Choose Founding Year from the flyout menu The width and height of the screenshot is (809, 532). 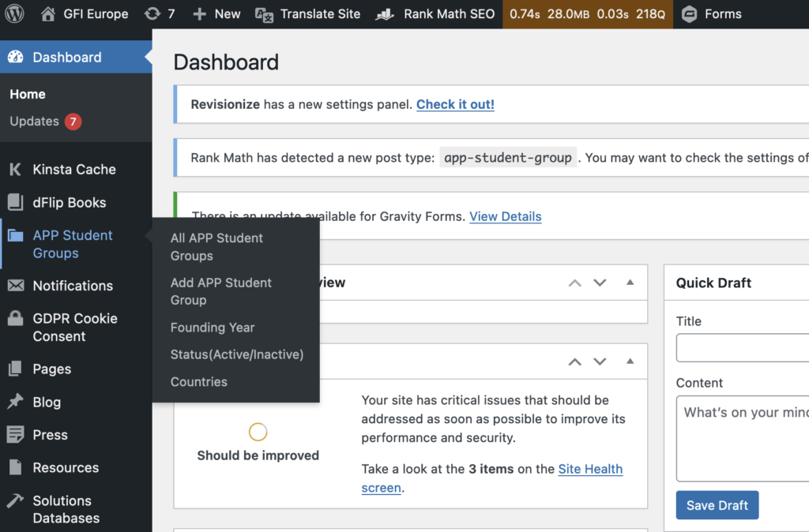point(213,328)
